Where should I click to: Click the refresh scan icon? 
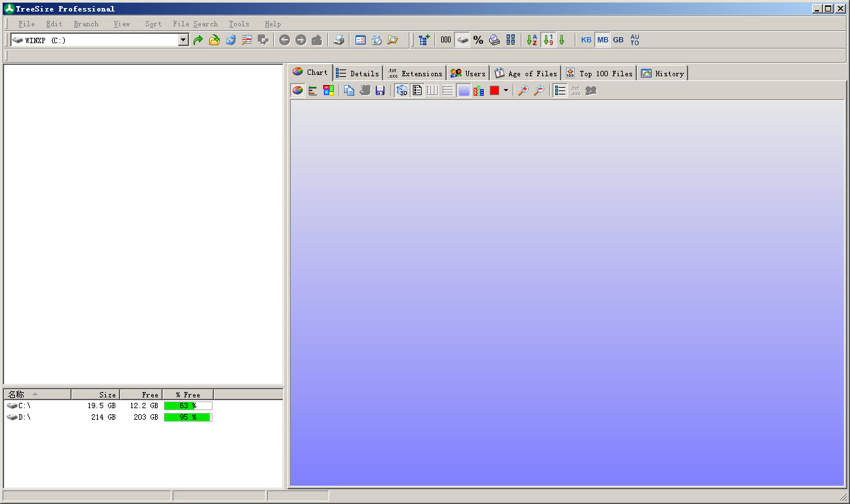pos(231,40)
